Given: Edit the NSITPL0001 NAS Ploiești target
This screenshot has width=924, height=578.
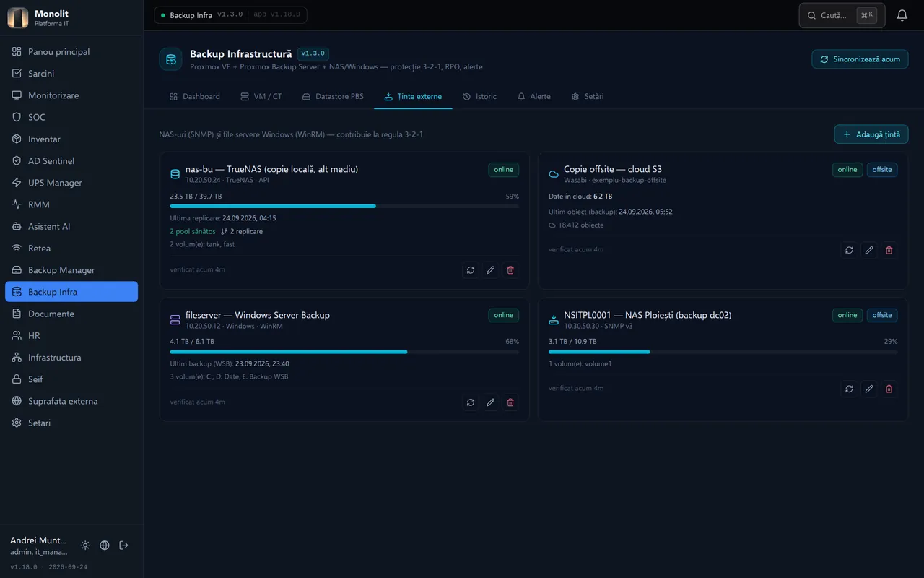Looking at the screenshot, I should click(869, 389).
